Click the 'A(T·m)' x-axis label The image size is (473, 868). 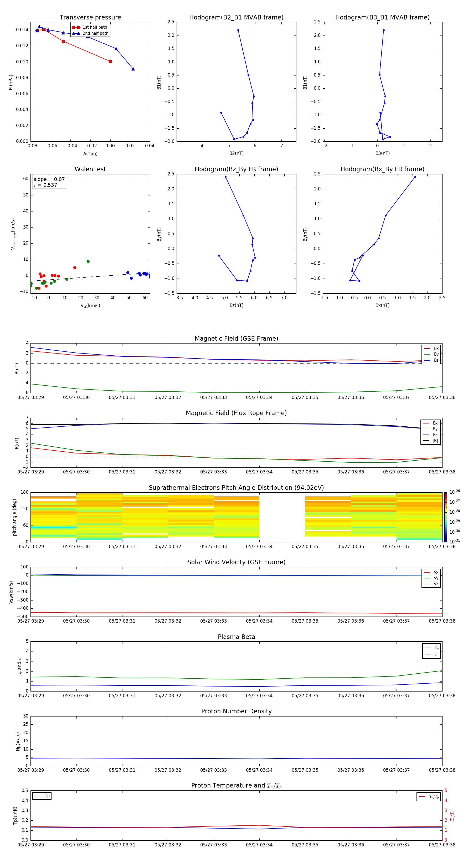(x=90, y=154)
